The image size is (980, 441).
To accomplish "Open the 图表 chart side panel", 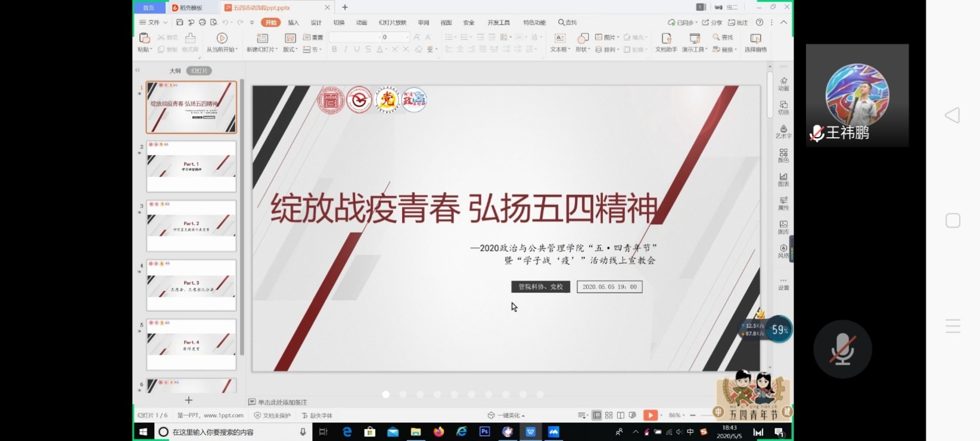I will click(x=783, y=179).
